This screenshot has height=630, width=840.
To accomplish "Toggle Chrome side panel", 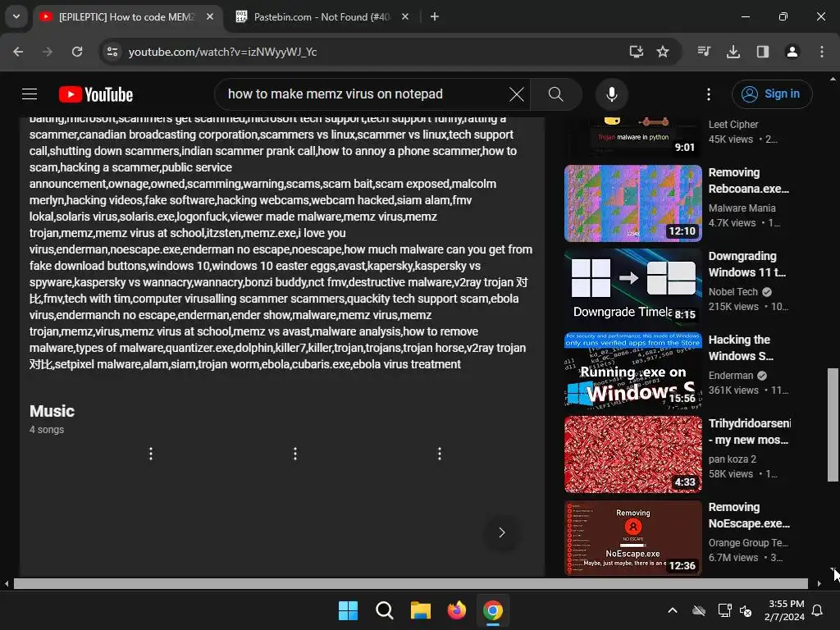I will pyautogui.click(x=762, y=52).
